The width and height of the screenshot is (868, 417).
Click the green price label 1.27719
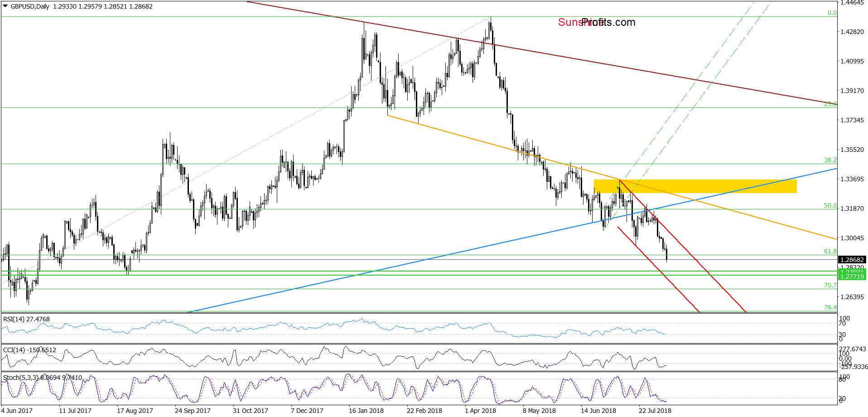[852, 276]
